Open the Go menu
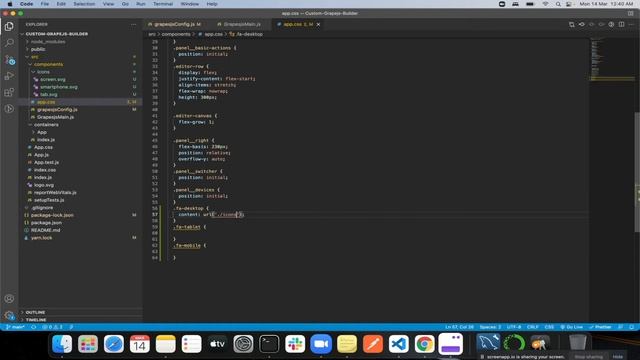 click(x=125, y=4)
